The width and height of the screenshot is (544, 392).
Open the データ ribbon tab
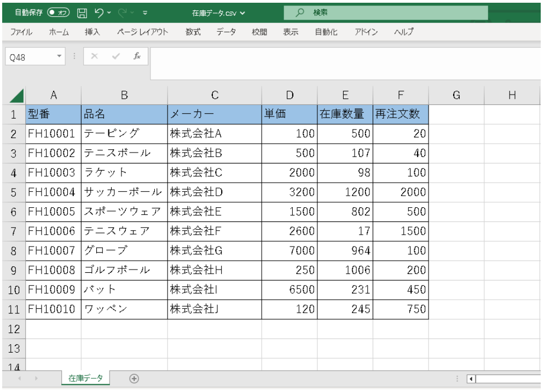click(226, 32)
